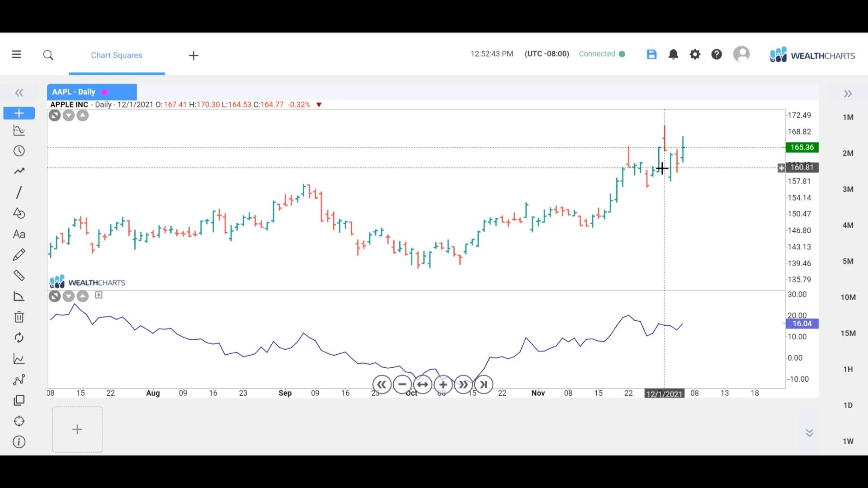
Task: Select the 1H timeframe
Action: tap(848, 369)
